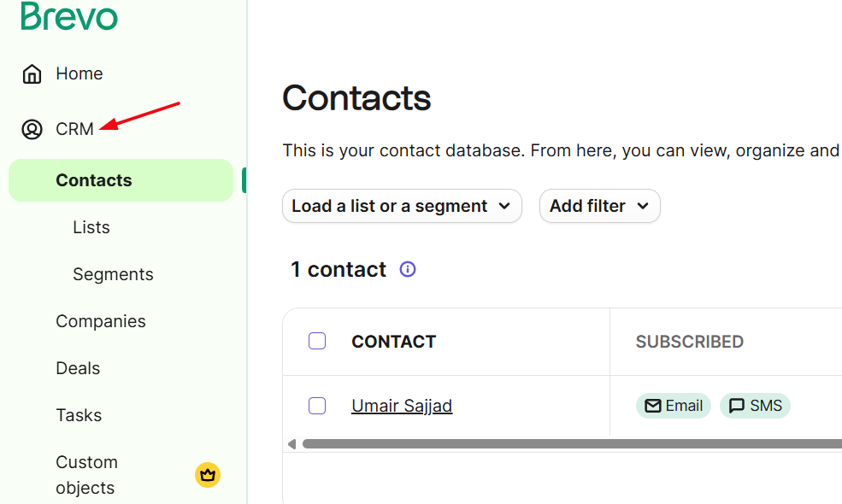
Task: Go to Segments in the sidebar
Action: point(113,274)
